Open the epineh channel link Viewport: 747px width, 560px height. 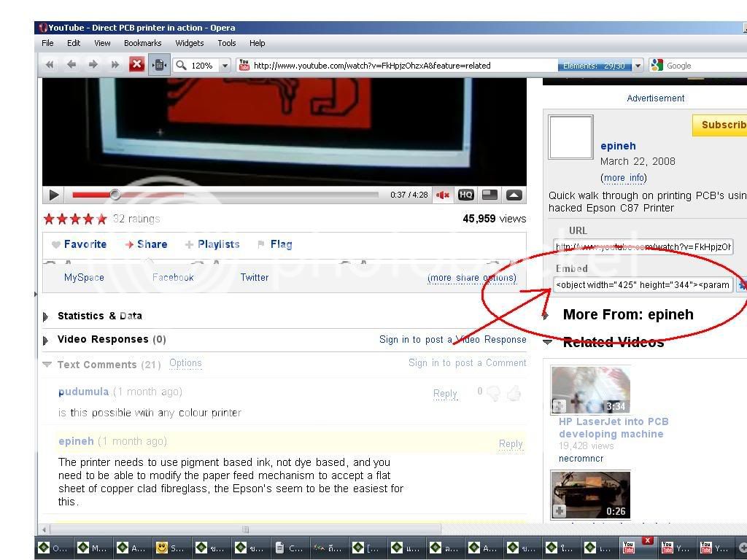(618, 146)
